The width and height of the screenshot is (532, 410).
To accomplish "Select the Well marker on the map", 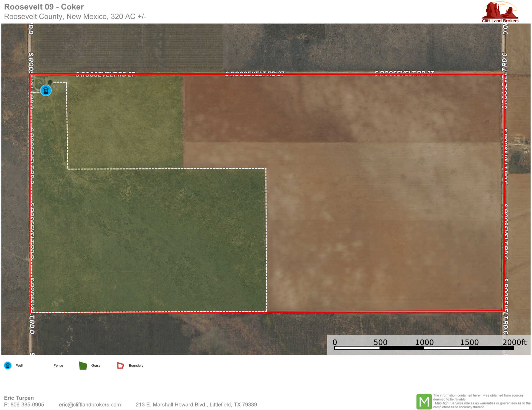I will pyautogui.click(x=45, y=91).
